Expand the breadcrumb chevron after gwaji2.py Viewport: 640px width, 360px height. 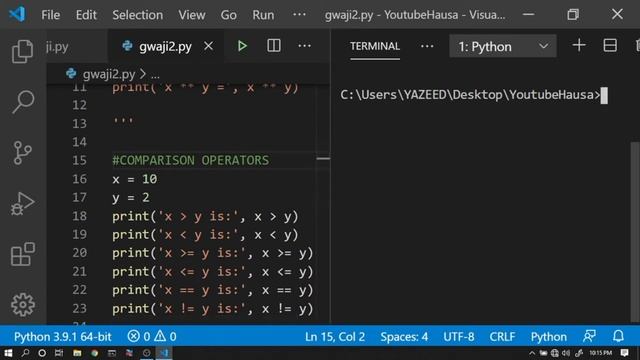pyautogui.click(x=143, y=74)
